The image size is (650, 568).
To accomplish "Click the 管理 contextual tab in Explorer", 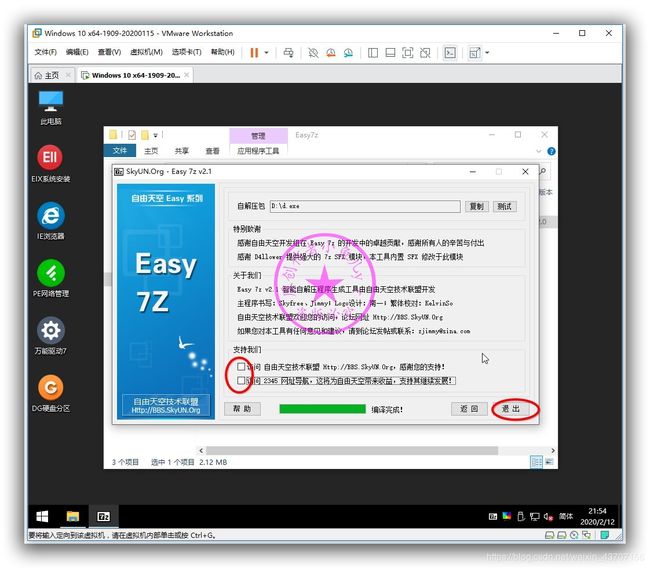I will click(258, 136).
